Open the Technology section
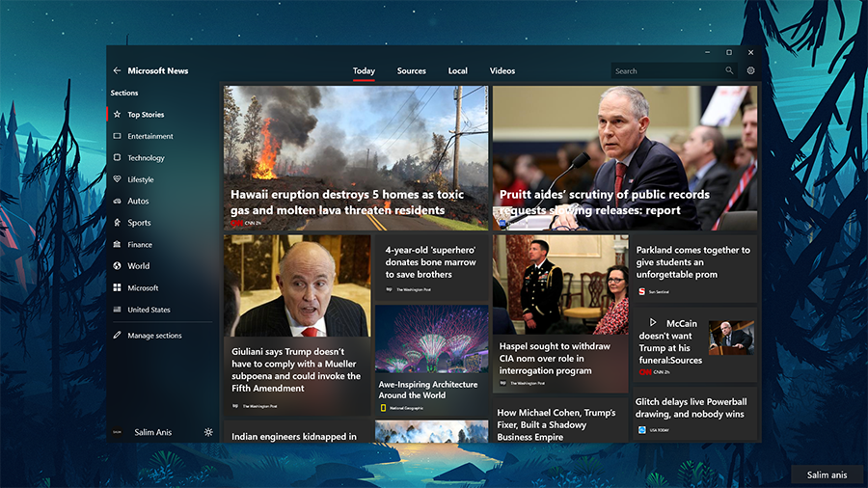The width and height of the screenshot is (868, 488). tap(147, 158)
